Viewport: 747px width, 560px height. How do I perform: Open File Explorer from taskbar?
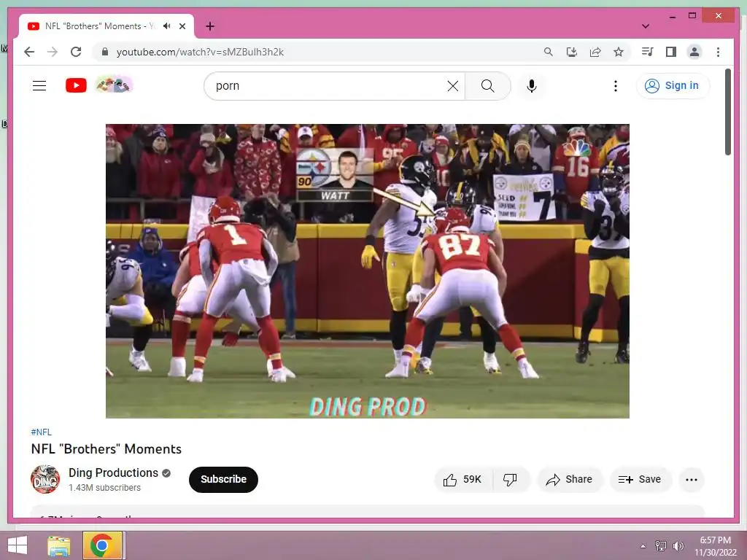click(59, 545)
